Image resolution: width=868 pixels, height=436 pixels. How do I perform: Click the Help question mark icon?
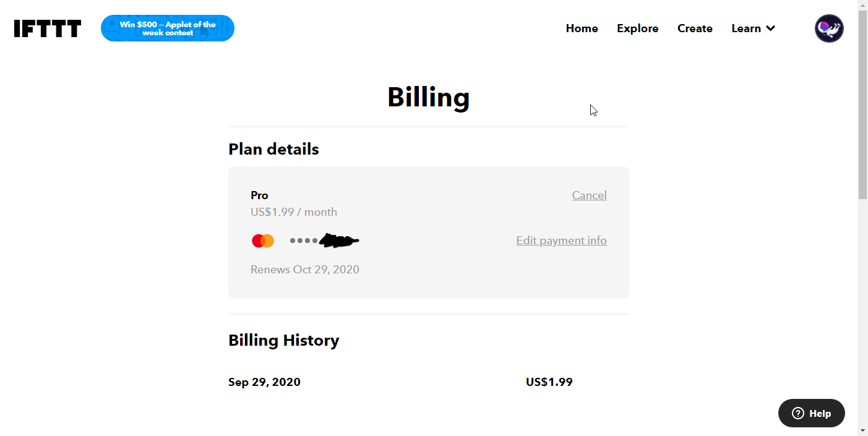pyautogui.click(x=798, y=413)
